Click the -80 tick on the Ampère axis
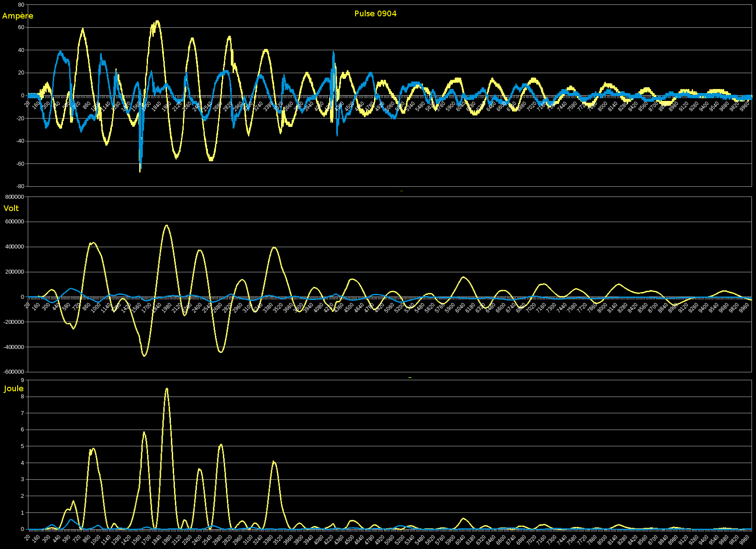The image size is (756, 549). [x=20, y=186]
